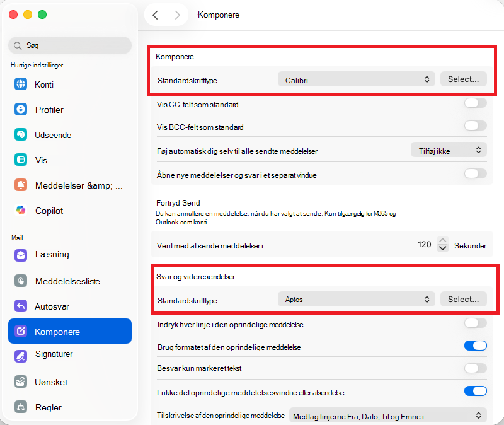504x425 pixels.
Task: Open the Meddelelsesliste section
Action: (70, 281)
